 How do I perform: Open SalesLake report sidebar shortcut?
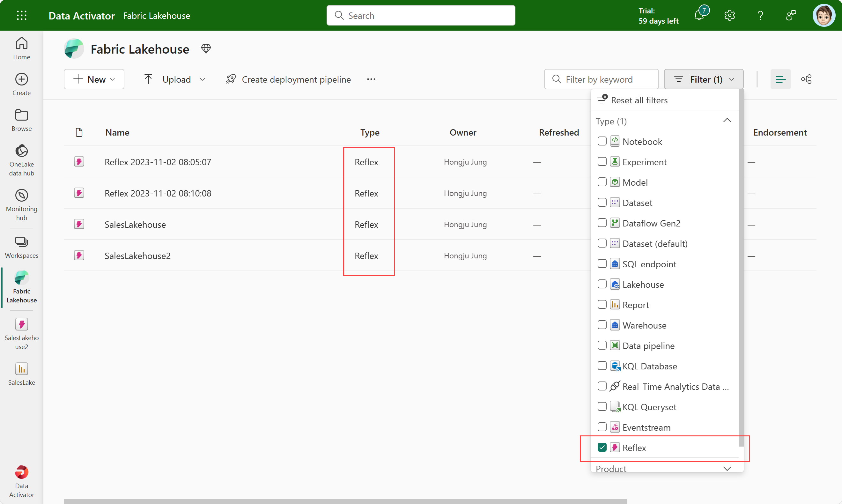point(21,374)
